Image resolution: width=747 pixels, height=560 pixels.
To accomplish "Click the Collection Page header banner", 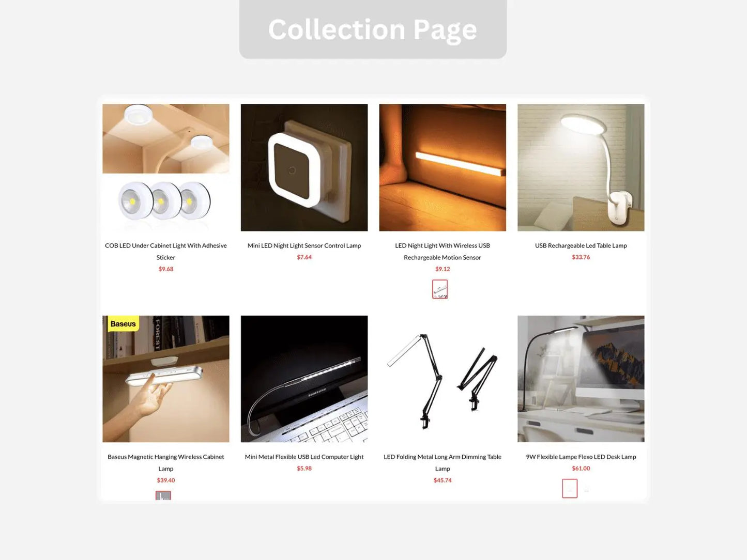I will 373,29.
